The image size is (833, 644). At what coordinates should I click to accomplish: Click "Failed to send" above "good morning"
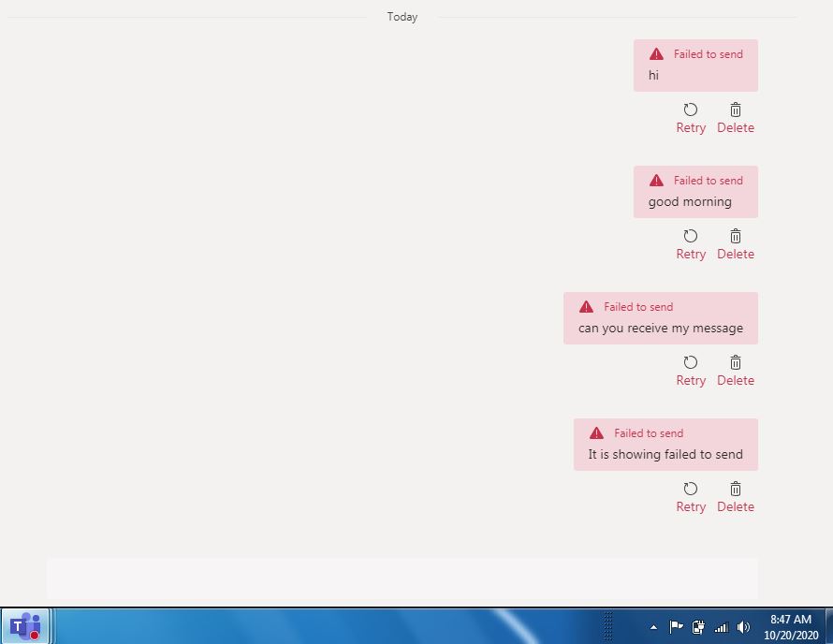coord(709,181)
